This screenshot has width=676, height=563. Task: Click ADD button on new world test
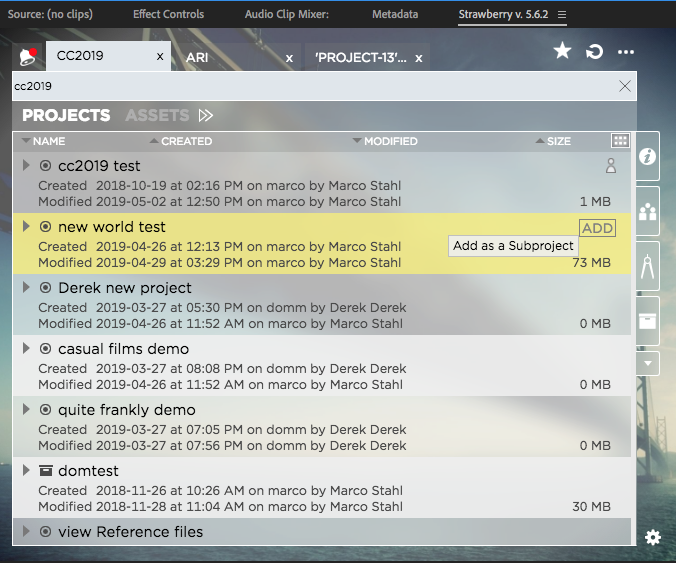pyautogui.click(x=597, y=228)
